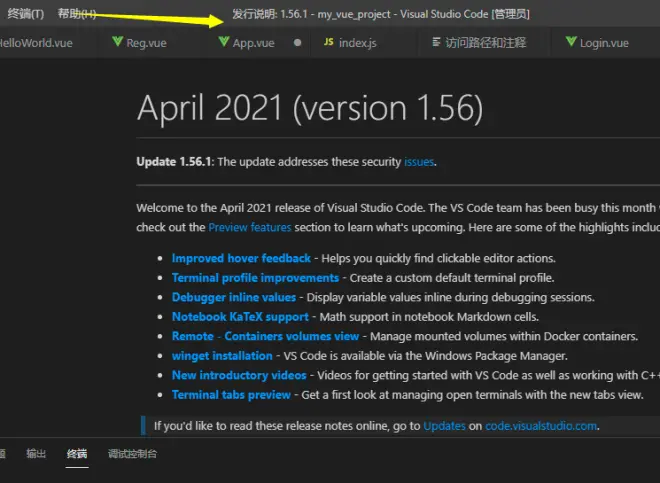Click the Vue icon on App.vue tab
Screen dimensions: 660x483
[x=224, y=41]
